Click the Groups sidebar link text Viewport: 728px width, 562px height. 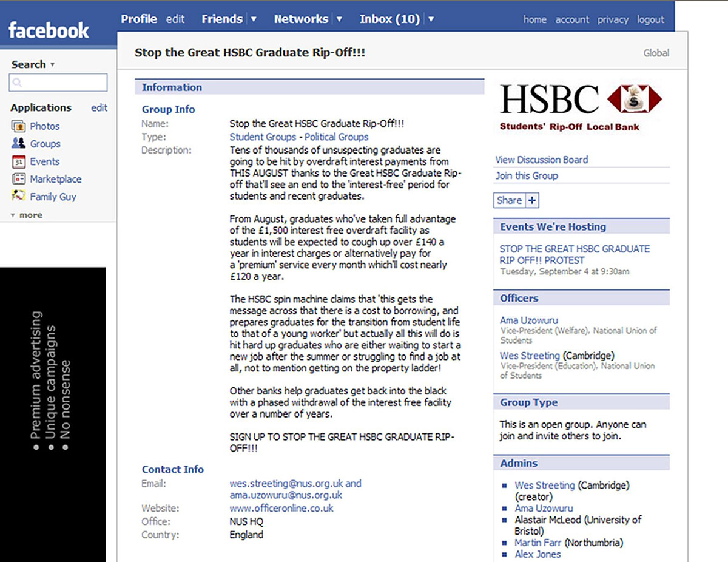pyautogui.click(x=45, y=144)
